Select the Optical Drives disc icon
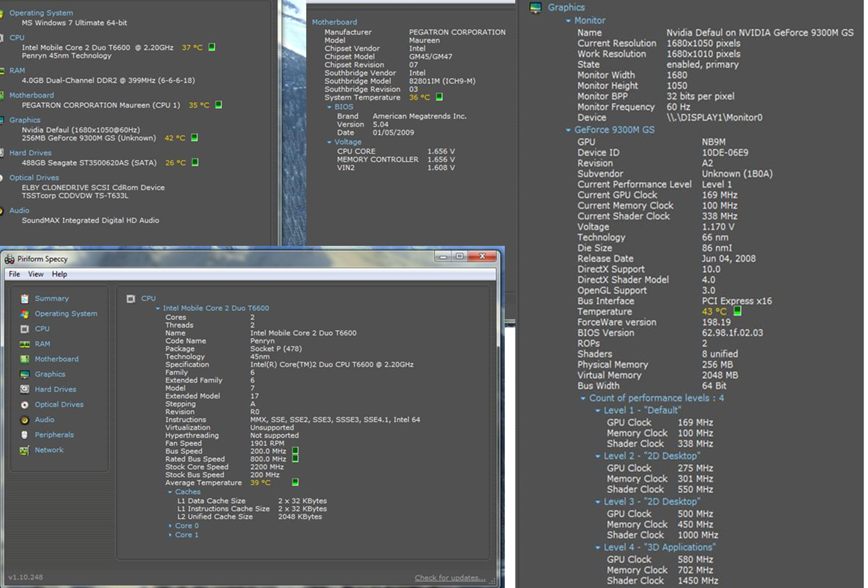This screenshot has width=868, height=588. (24, 405)
